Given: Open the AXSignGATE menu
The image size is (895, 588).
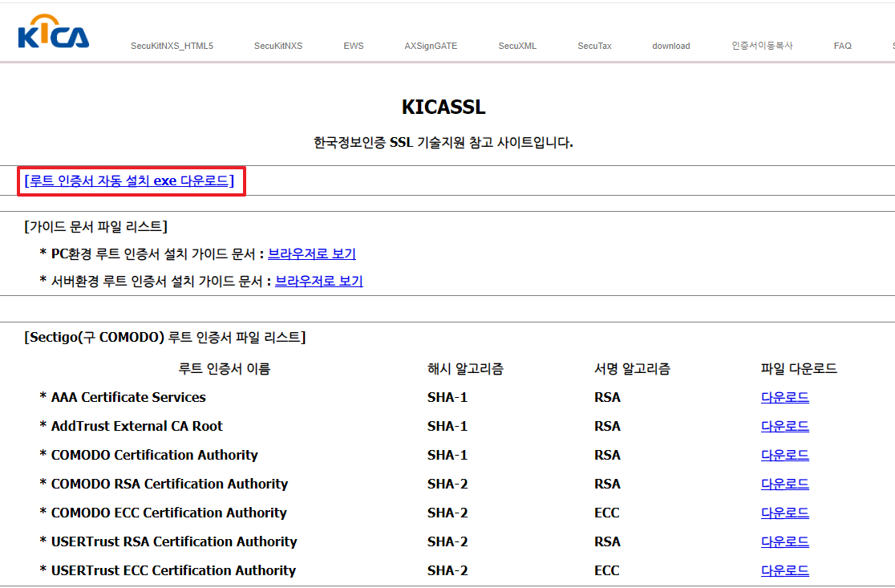Looking at the screenshot, I should 431,47.
